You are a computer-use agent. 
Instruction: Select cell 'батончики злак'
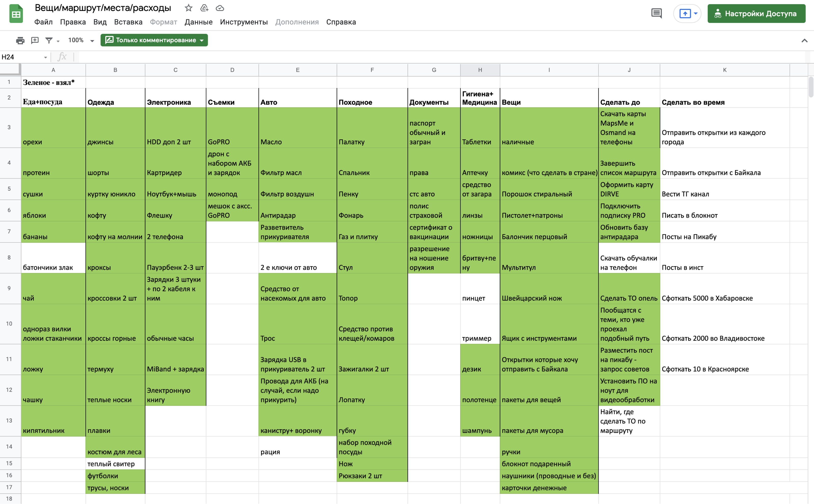click(53, 258)
